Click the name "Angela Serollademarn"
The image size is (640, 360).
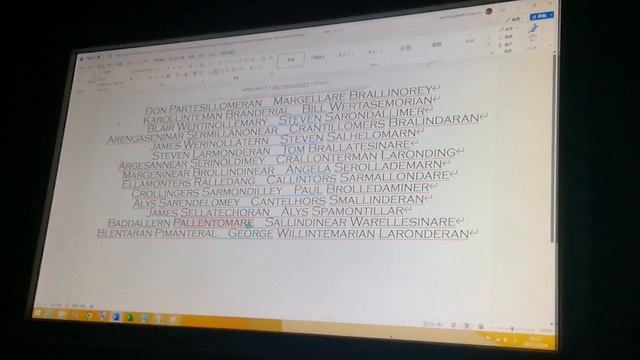point(363,167)
